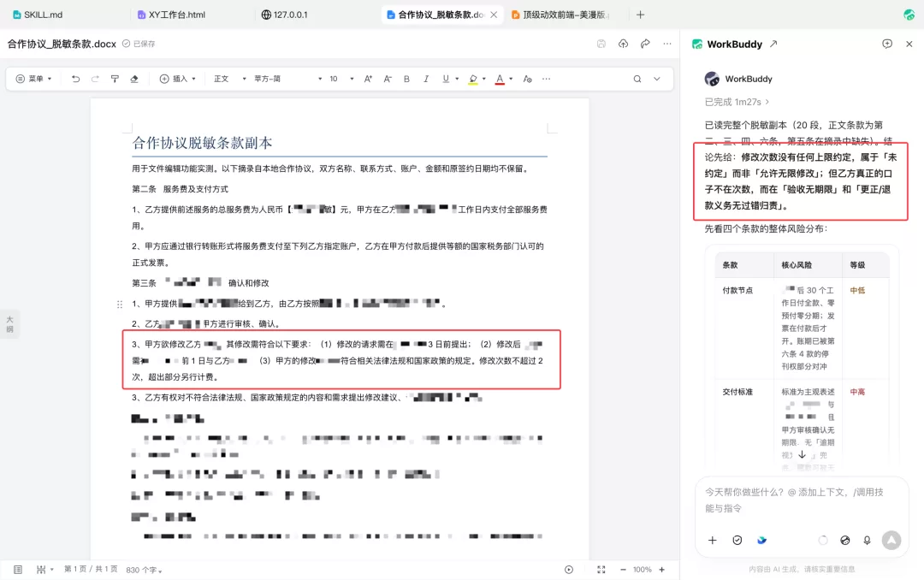Switch to the XY工作台.html tab
Screen dimensions: 924x580
pos(171,15)
